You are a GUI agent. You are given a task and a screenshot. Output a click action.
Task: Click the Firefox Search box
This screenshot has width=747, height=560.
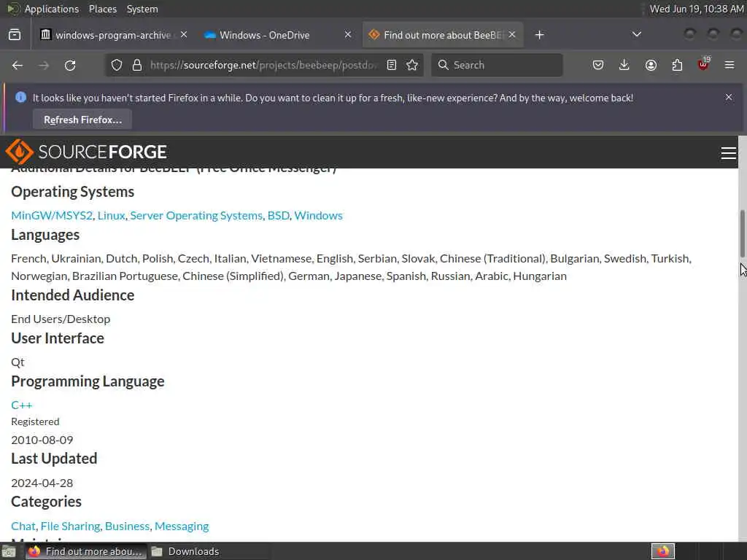tap(497, 65)
